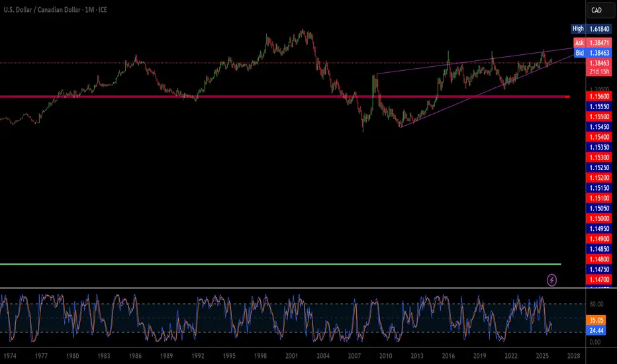
Task: Click the 2022 label on the time axis
Action: (x=511, y=356)
